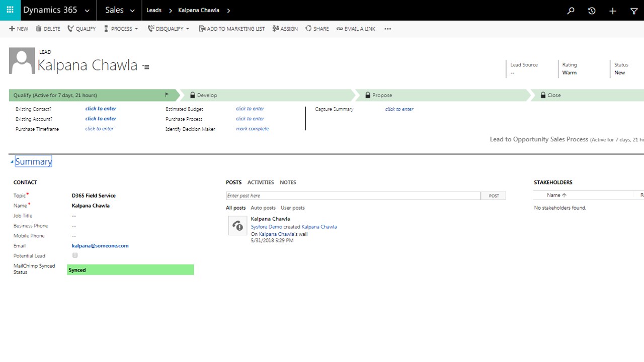The image size is (644, 362).
Task: Switch to the NOTES tab
Action: click(288, 183)
